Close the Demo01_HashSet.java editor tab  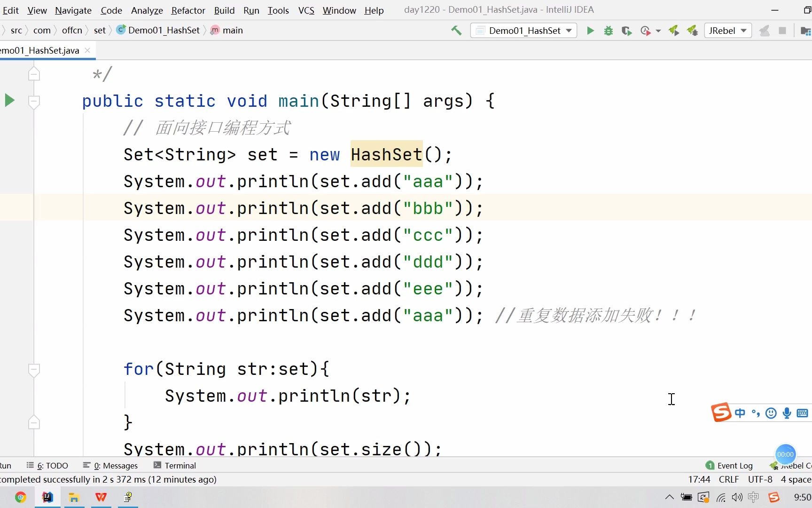coord(87,50)
